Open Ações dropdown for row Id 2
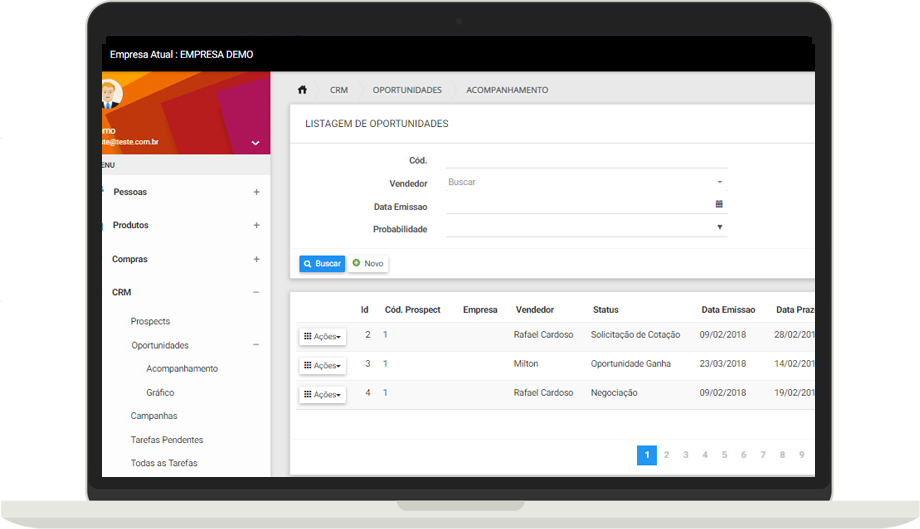920x529 pixels. point(322,337)
